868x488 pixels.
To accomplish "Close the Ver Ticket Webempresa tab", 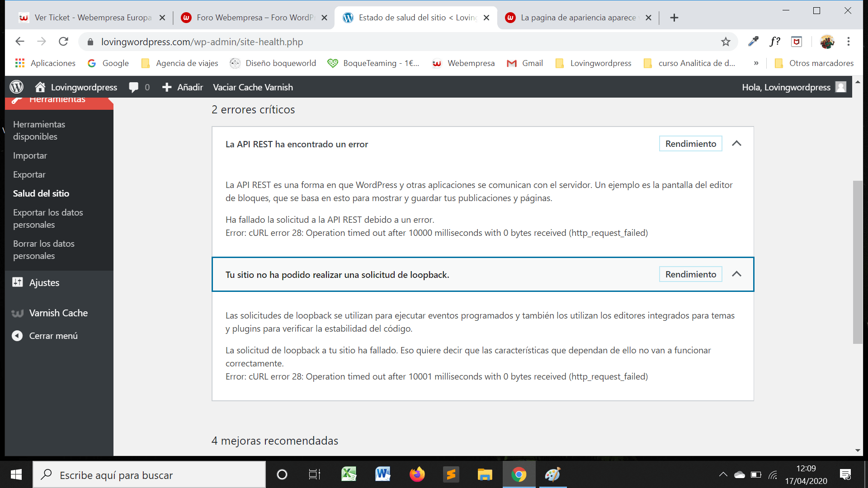I will (x=162, y=18).
